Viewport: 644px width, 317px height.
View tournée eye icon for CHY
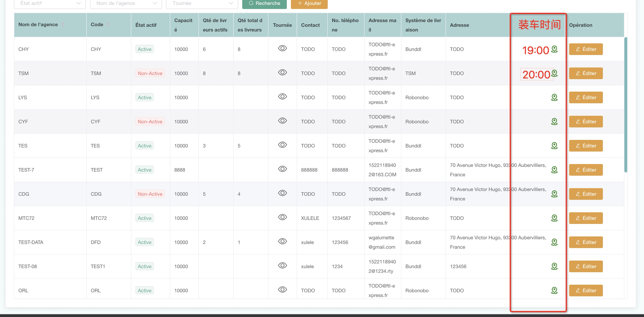(x=282, y=48)
